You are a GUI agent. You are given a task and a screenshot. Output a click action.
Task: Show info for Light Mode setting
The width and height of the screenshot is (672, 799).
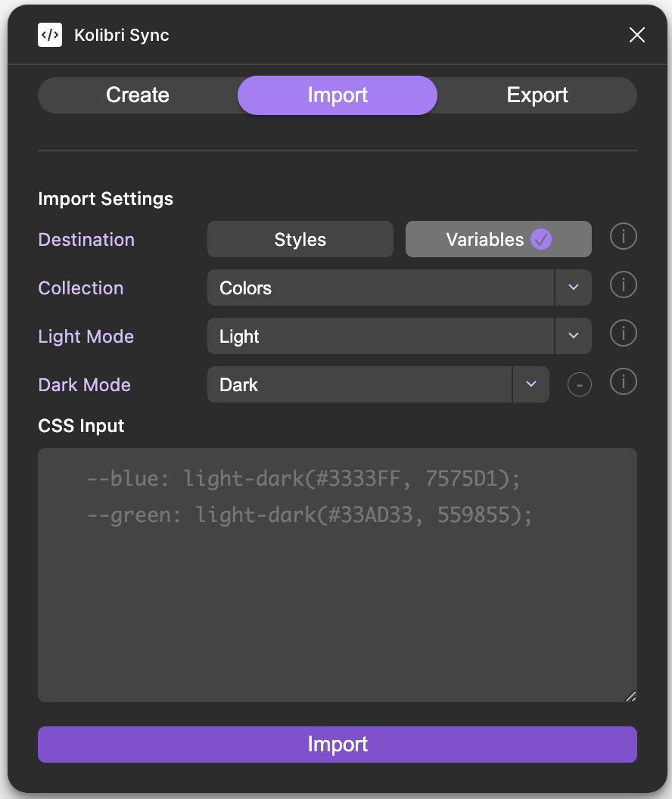click(623, 333)
